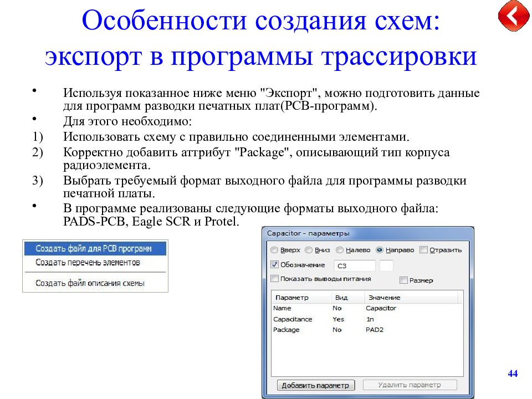Click the red back arrow icon
This screenshot has width=532, height=399.
513,16
